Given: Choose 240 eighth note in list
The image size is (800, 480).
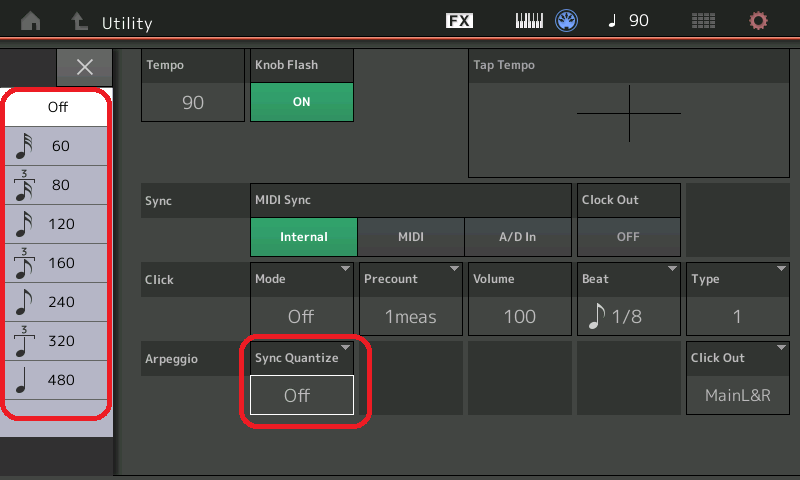Looking at the screenshot, I should [58, 302].
